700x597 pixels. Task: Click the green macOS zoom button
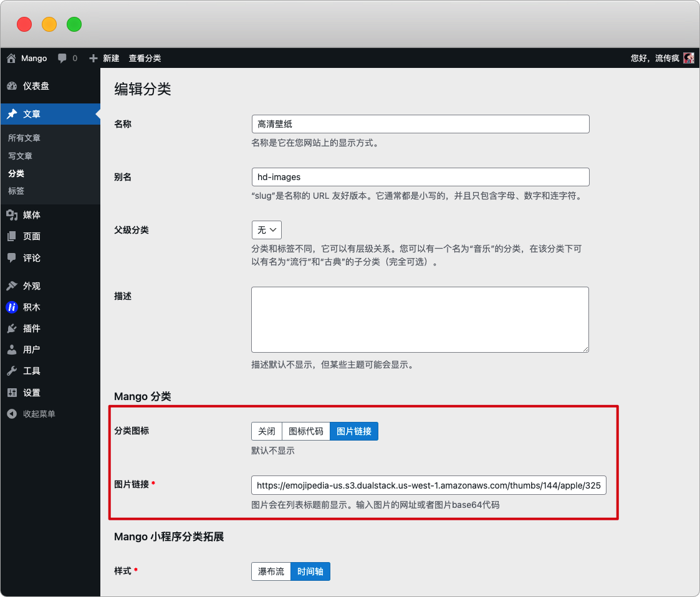click(74, 24)
